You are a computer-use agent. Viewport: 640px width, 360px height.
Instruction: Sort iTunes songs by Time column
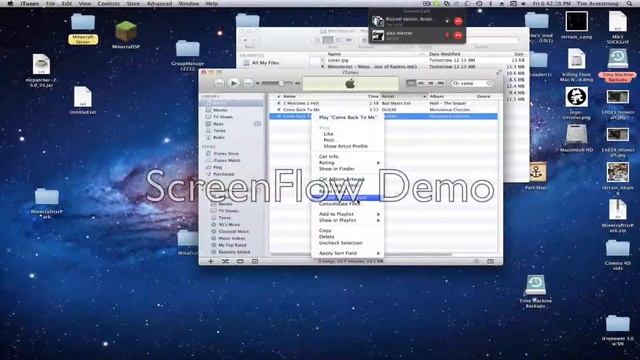(373, 96)
